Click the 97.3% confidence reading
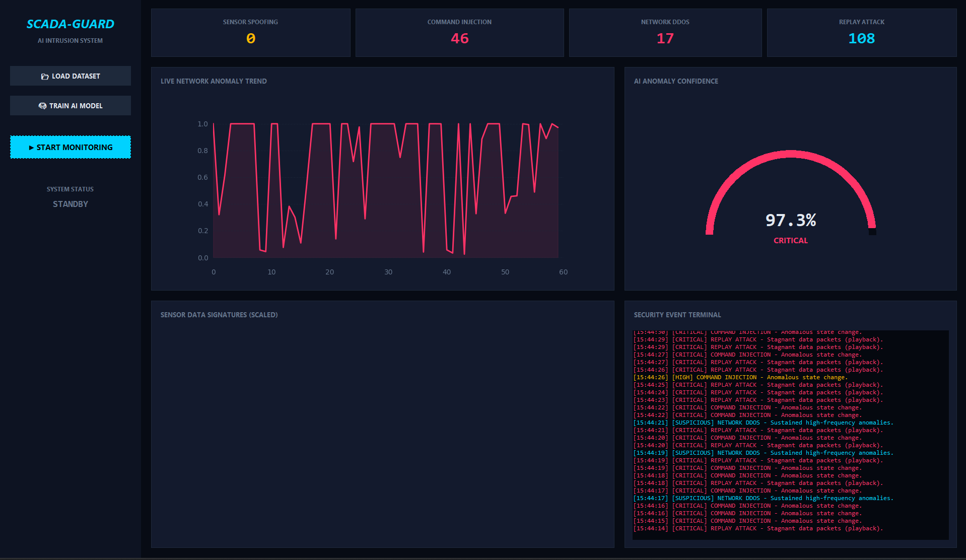Image resolution: width=966 pixels, height=560 pixels. [x=790, y=220]
